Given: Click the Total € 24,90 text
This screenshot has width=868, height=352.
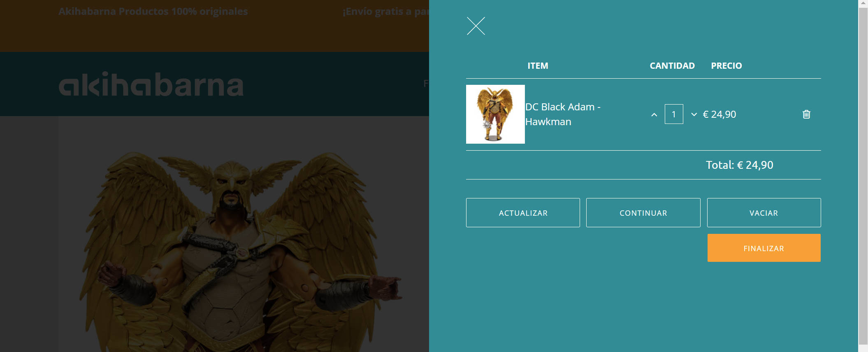Looking at the screenshot, I should pos(740,165).
